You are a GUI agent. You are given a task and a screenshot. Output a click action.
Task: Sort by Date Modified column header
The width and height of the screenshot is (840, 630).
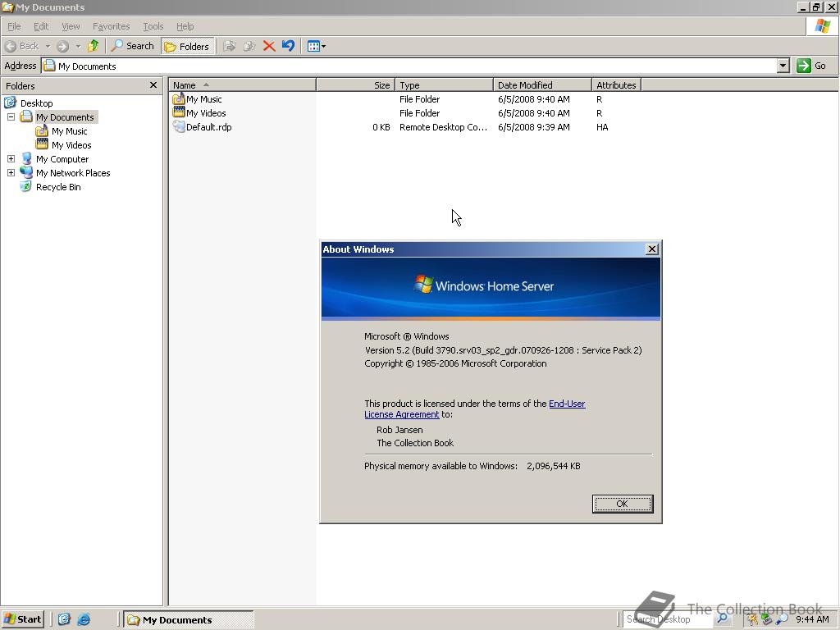coord(543,85)
